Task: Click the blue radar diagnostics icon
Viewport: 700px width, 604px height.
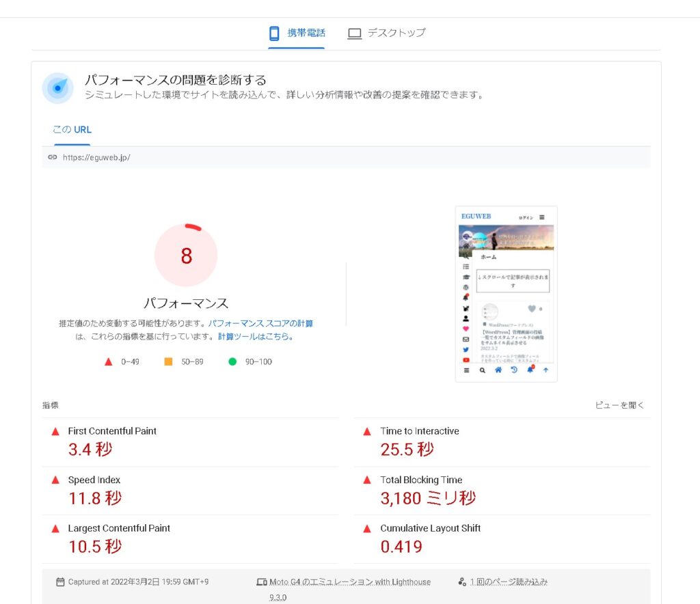Action: 58,88
